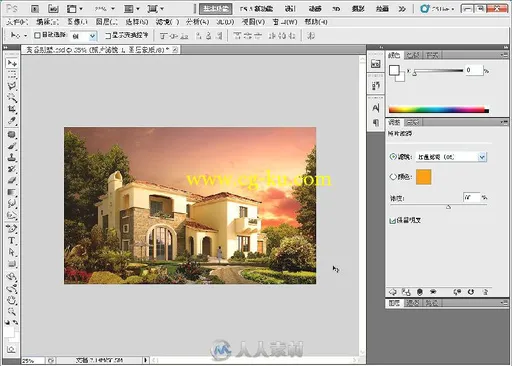Image resolution: width=512 pixels, height=366 pixels.
Task: Select the Healing Brush tool
Action: pos(12,134)
